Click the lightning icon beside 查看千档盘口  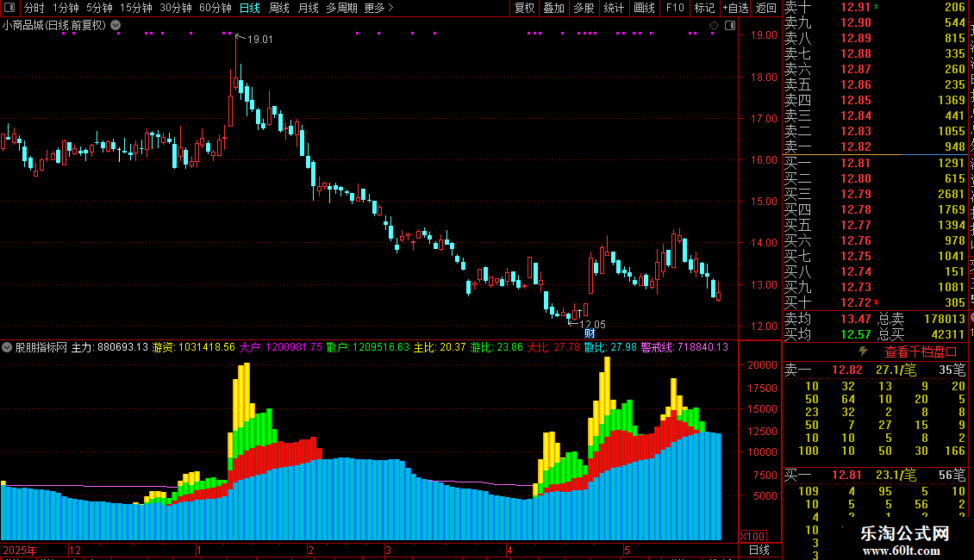pyautogui.click(x=863, y=352)
